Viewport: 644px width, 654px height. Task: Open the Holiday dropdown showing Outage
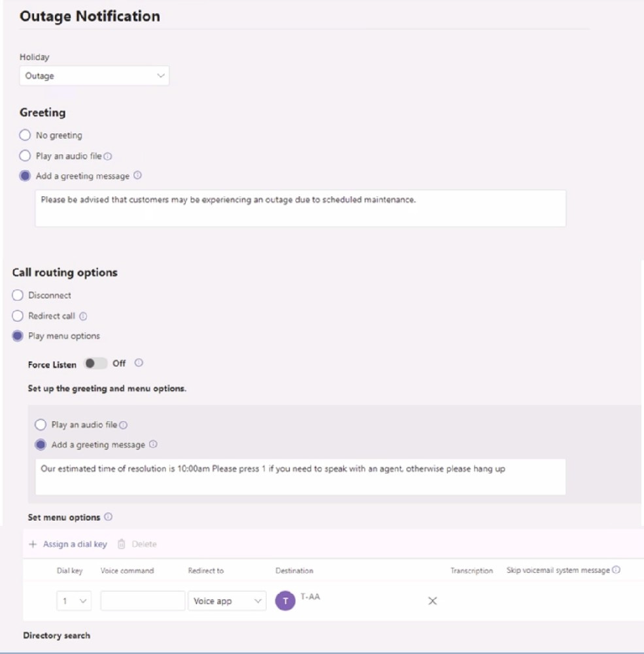tap(94, 76)
